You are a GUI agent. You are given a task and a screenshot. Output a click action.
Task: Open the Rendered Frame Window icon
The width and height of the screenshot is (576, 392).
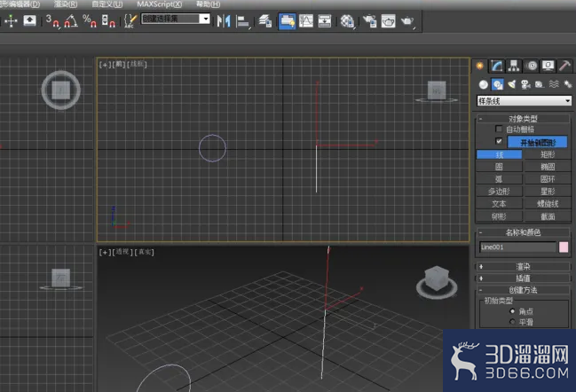(388, 21)
